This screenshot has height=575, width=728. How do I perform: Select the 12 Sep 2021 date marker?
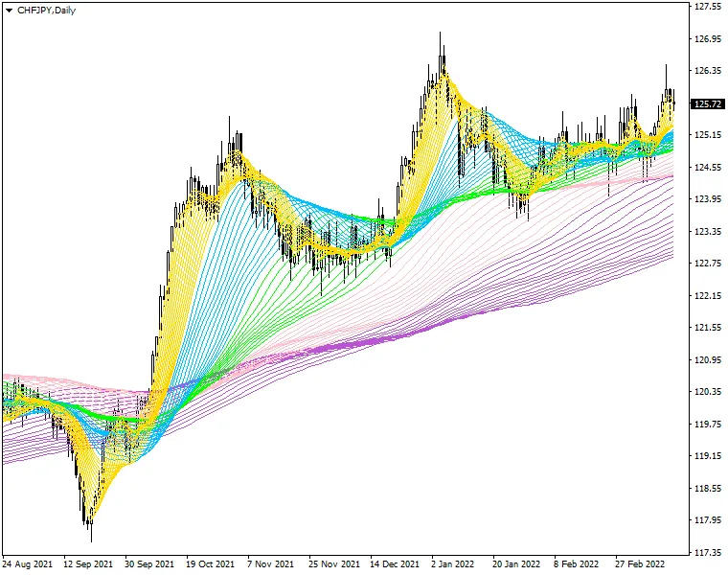(90, 564)
